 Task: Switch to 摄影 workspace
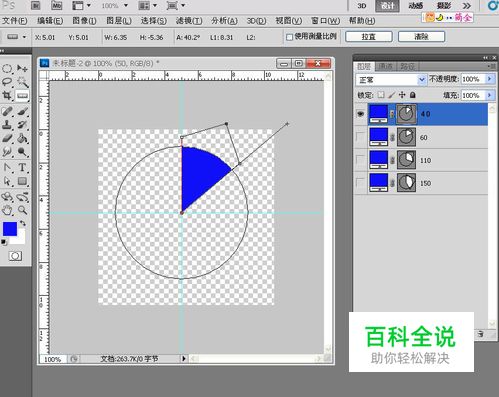coord(444,6)
